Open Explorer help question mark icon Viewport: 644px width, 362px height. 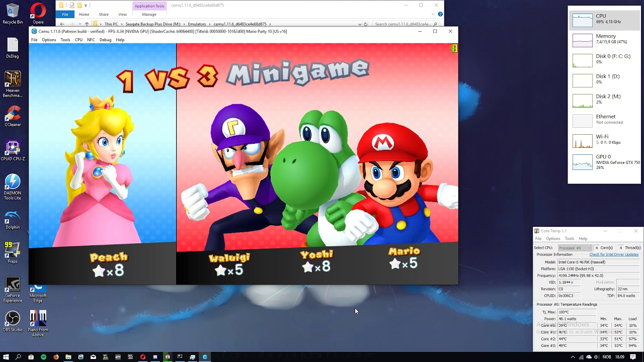[x=439, y=14]
